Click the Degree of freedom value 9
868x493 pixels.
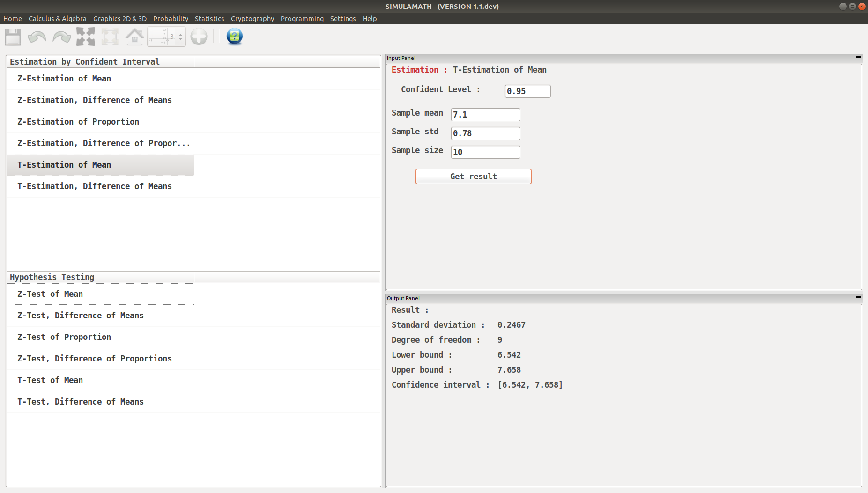500,340
